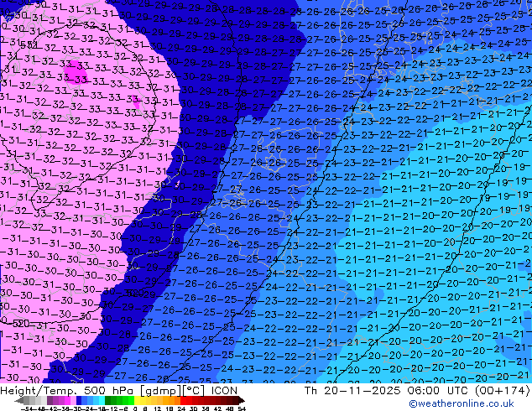Image resolution: width=532 pixels, height=411 pixels.
Task: Click the Th 20-11-2025 06:00 UTC timestamp
Action: point(417,391)
